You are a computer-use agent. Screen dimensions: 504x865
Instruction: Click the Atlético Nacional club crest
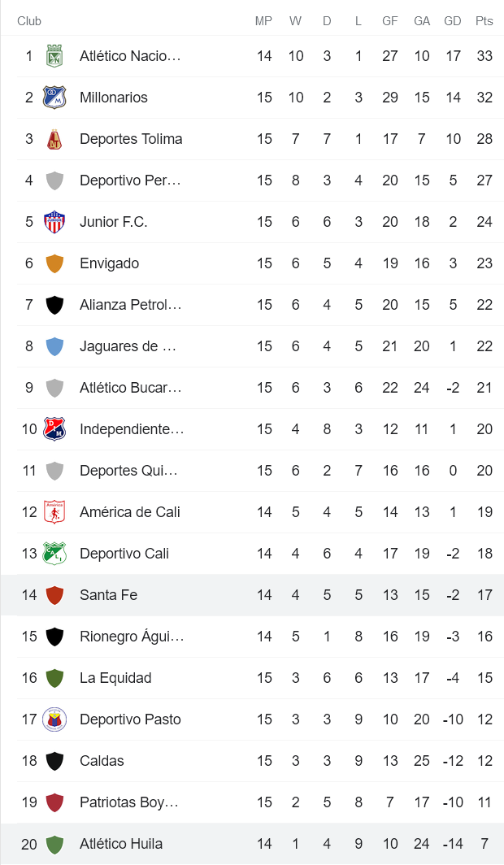(57, 56)
